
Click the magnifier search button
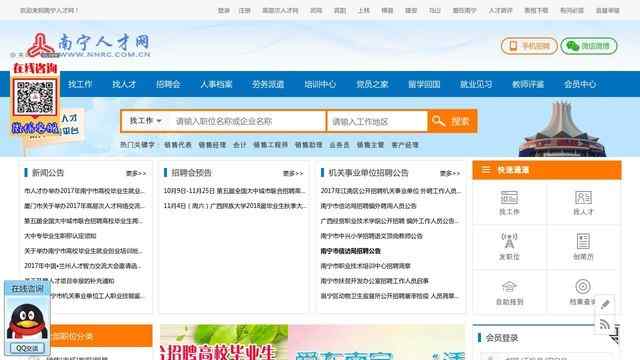[x=452, y=121]
